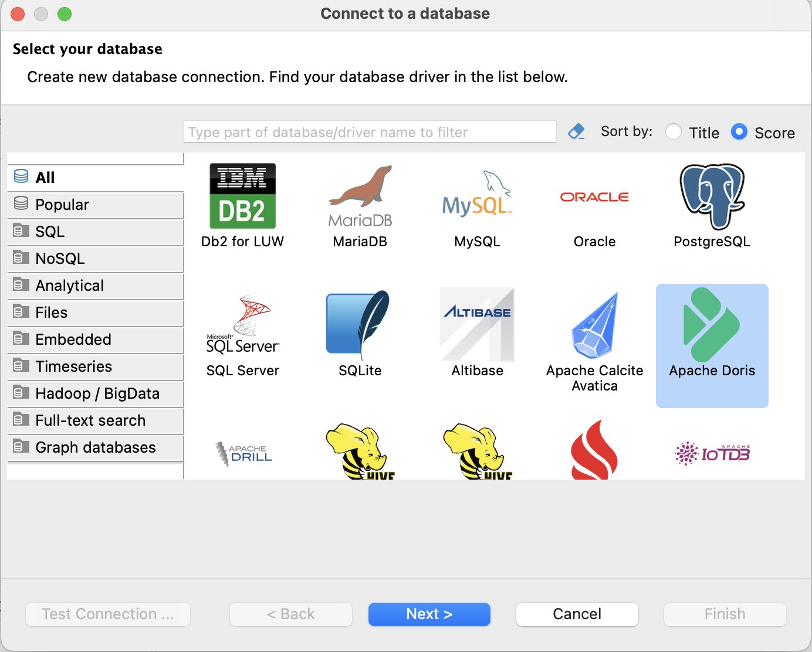Select the Oracle database driver
Viewport: 812px width, 652px height.
coord(594,197)
